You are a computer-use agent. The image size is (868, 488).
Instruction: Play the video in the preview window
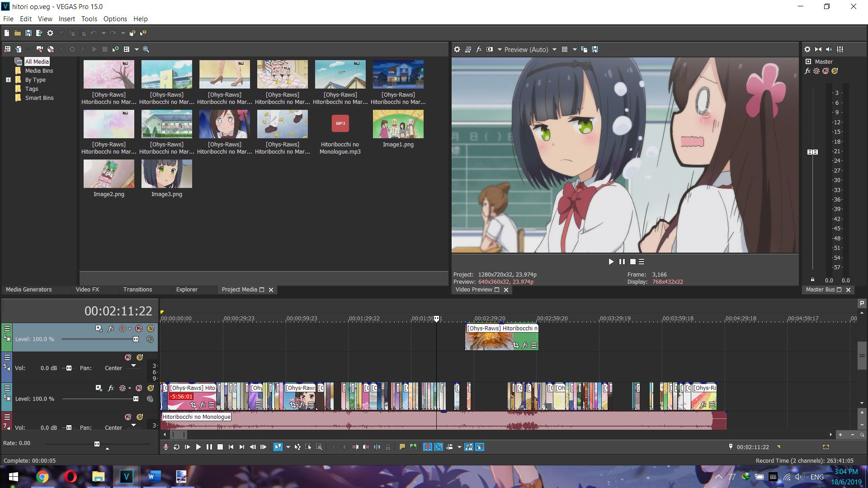(x=611, y=262)
